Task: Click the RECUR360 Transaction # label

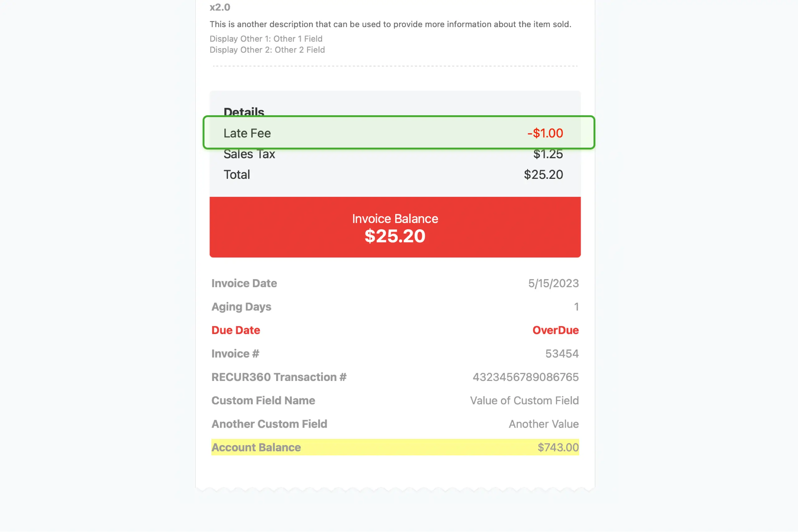Action: pos(279,377)
